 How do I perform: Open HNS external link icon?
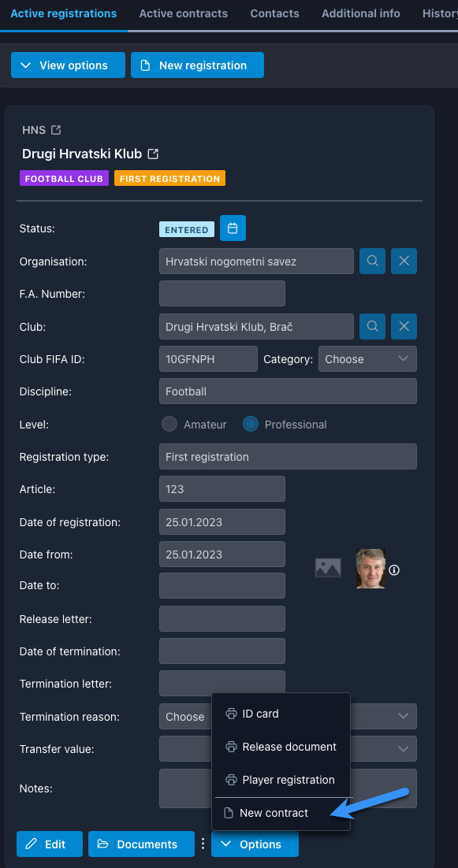pos(55,130)
